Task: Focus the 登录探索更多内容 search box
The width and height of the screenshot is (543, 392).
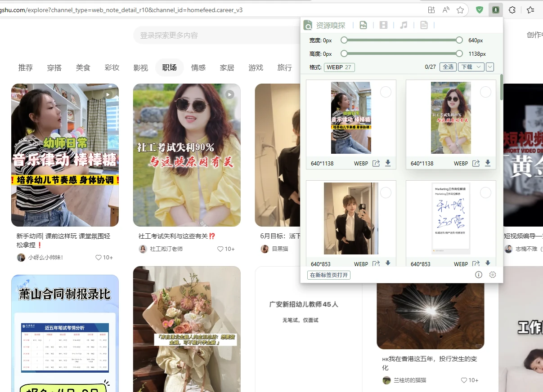Action: (x=216, y=35)
